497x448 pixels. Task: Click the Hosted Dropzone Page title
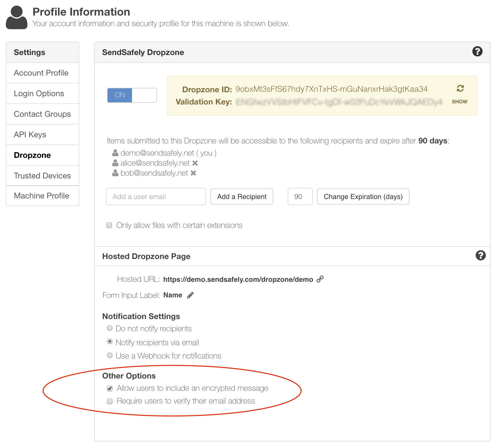click(x=146, y=256)
